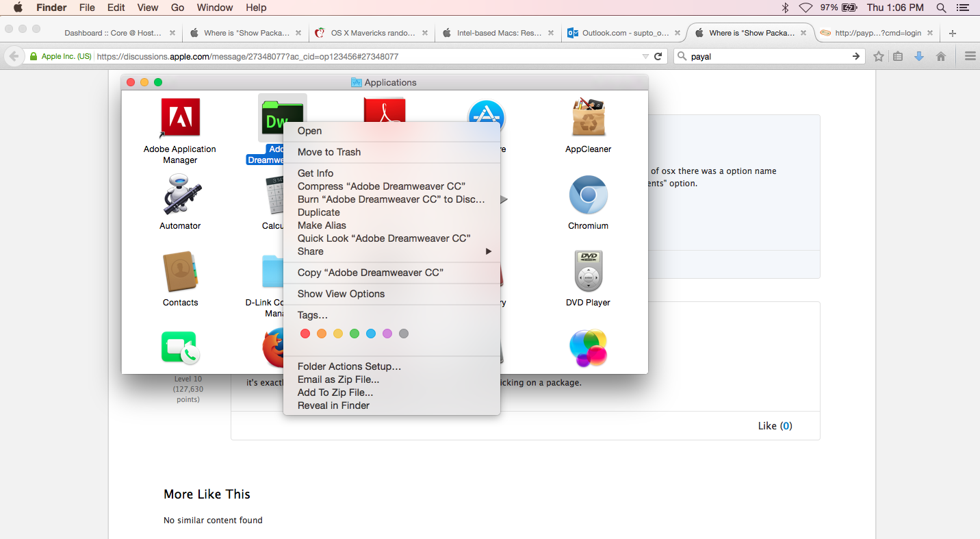Copy "Adobe Dreamweaver CC" from the menu
The image size is (980, 539).
pos(391,273)
